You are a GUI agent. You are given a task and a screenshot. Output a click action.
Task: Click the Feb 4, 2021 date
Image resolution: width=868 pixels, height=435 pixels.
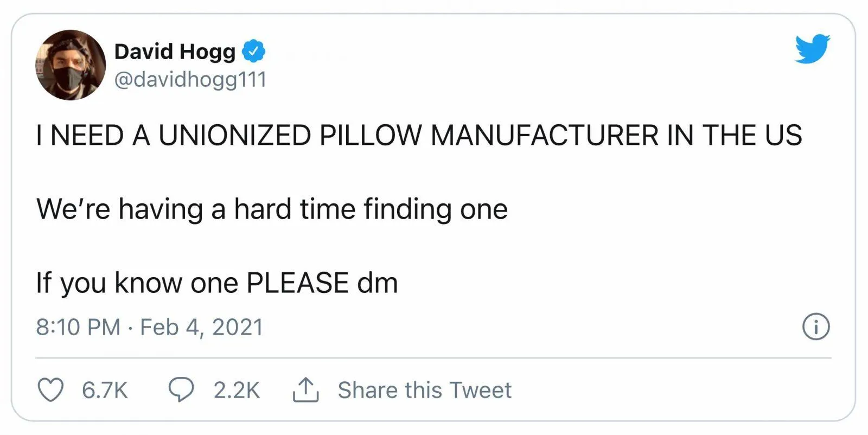(202, 327)
